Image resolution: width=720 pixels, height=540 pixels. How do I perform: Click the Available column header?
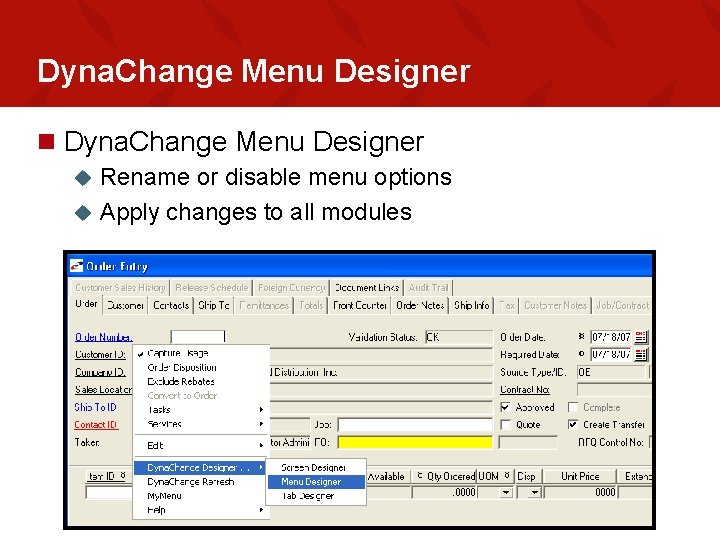[387, 476]
